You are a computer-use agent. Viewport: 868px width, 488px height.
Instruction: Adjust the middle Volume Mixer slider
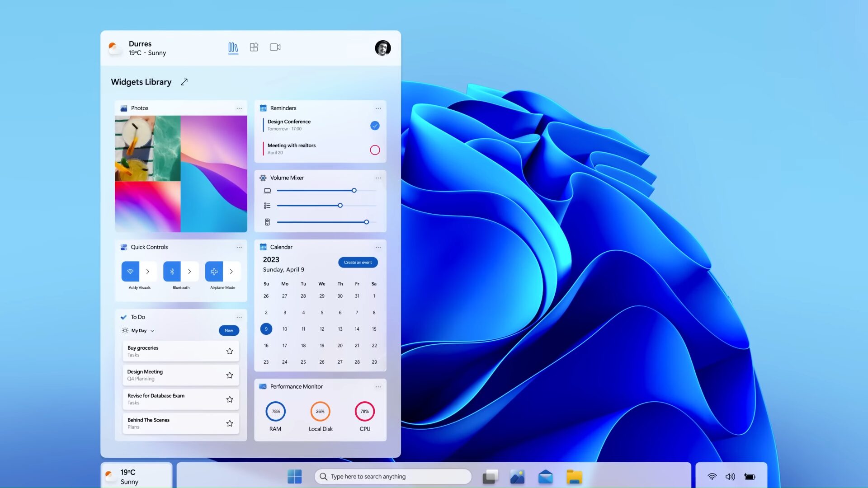click(x=340, y=206)
